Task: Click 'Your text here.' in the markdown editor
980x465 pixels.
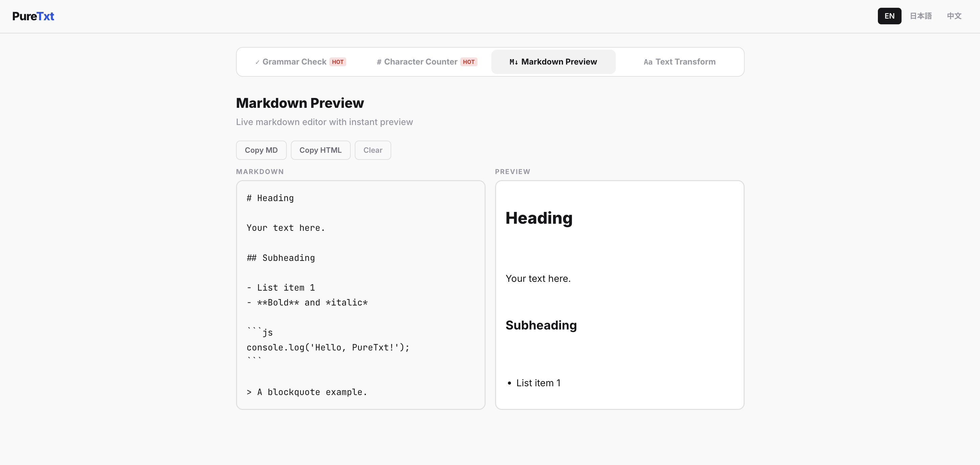Action: click(x=286, y=228)
